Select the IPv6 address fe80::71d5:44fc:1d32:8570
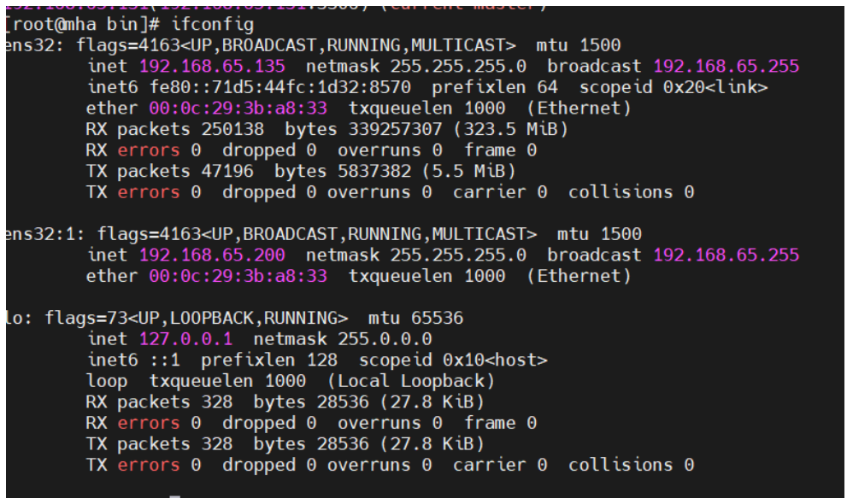 click(x=280, y=87)
